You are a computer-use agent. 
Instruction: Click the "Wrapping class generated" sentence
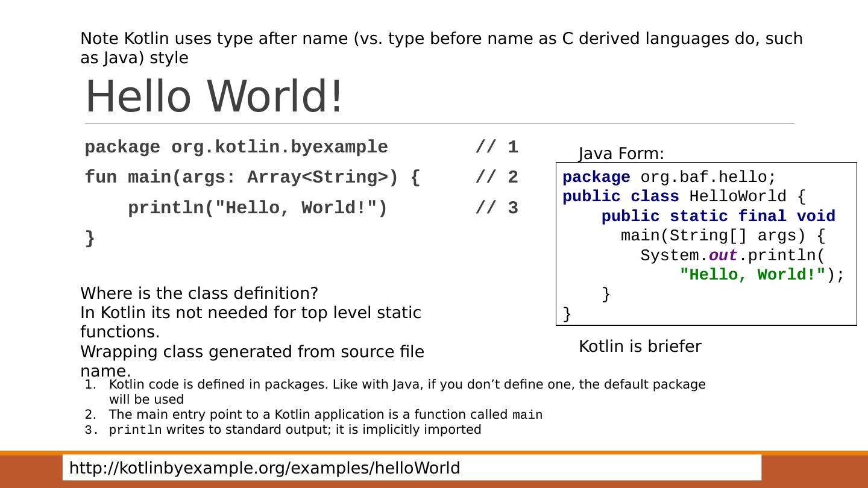point(252,352)
